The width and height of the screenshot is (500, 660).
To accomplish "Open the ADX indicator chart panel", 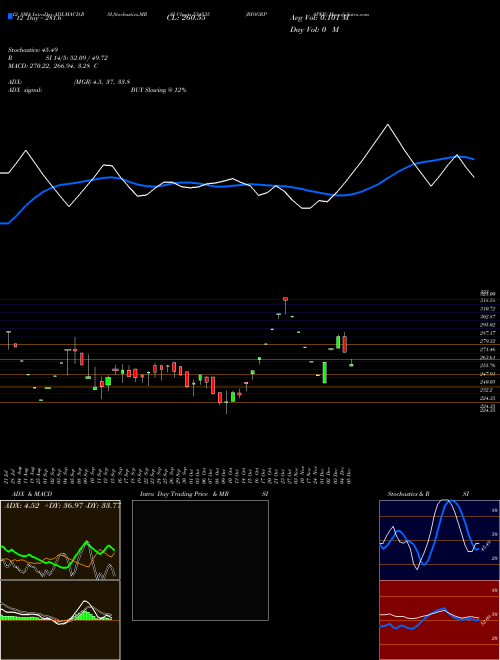I will coord(60,540).
